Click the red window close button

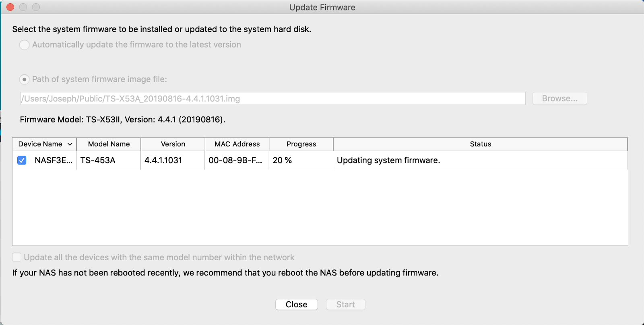(x=10, y=7)
